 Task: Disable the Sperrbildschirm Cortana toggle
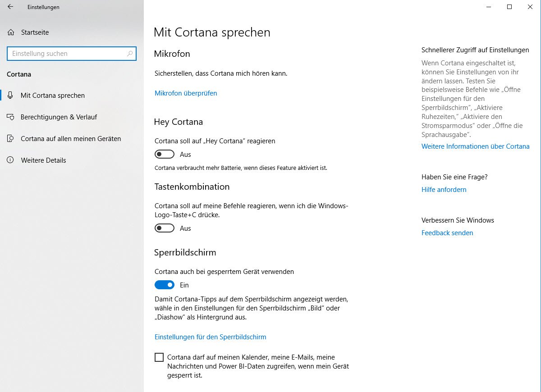[x=165, y=285]
